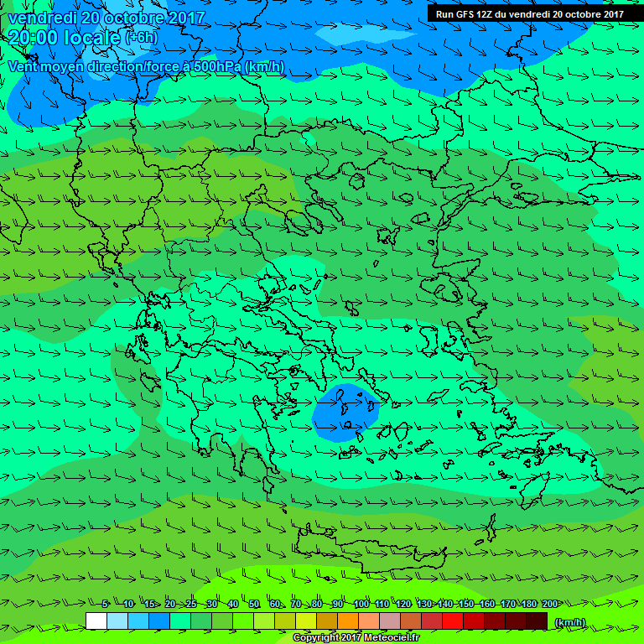Choose the teal green 25 km/h swatch
This screenshot has height=644, width=644.
click(x=180, y=621)
